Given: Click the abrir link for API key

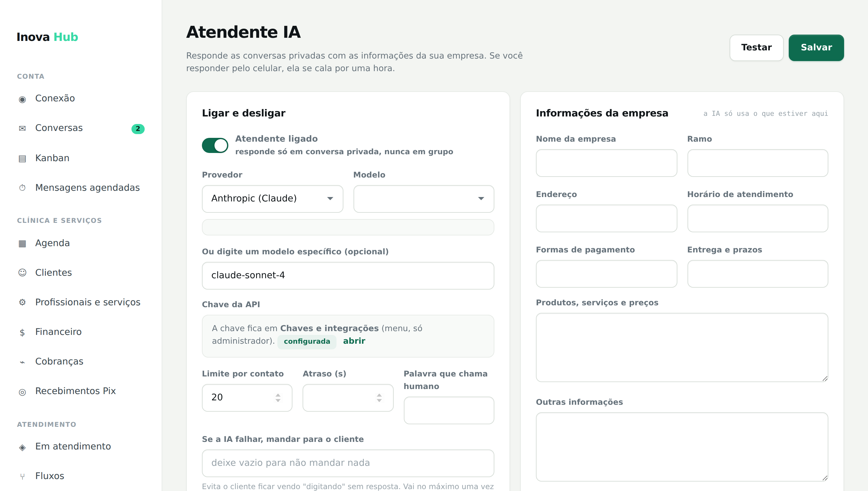Looking at the screenshot, I should tap(354, 341).
